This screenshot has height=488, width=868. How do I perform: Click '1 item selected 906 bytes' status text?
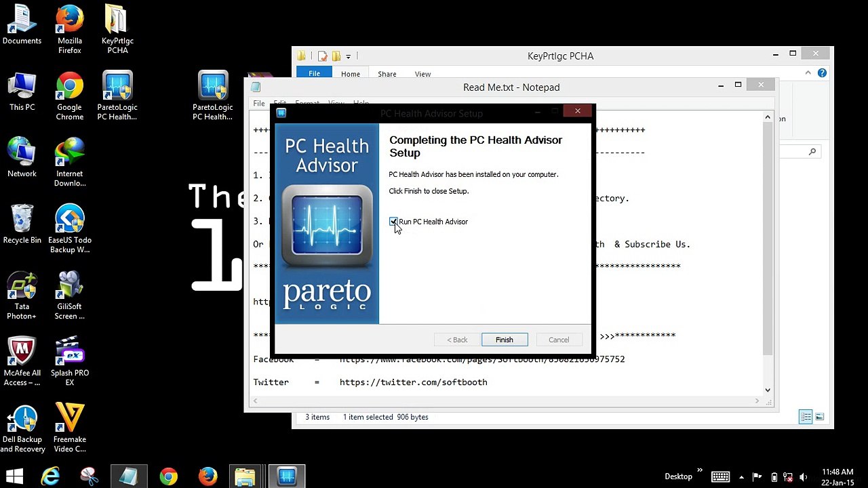click(386, 417)
